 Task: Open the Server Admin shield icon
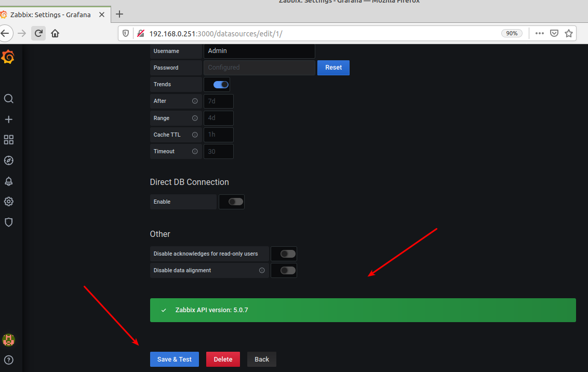point(8,222)
